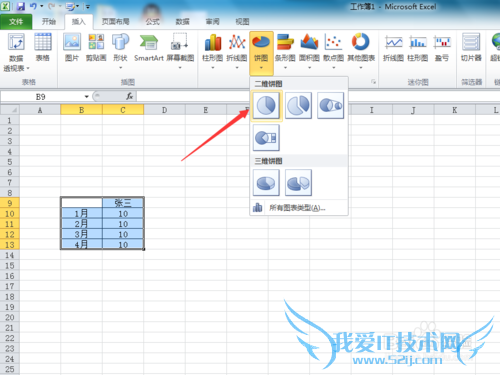This screenshot has height=375, width=500.
Task: Expand the Name Box dropdown arrow
Action: click(86, 97)
